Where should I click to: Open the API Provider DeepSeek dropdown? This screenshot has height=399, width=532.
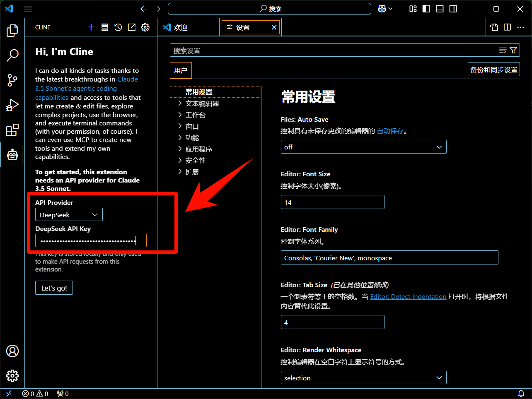pos(69,214)
